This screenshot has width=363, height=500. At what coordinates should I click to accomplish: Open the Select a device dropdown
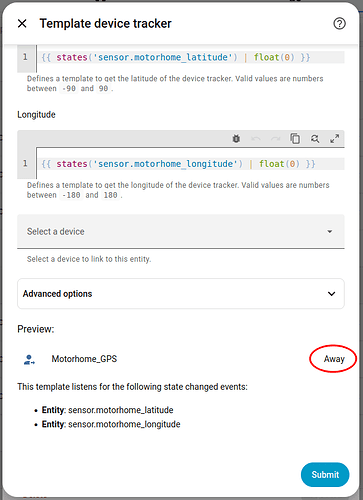click(x=181, y=231)
